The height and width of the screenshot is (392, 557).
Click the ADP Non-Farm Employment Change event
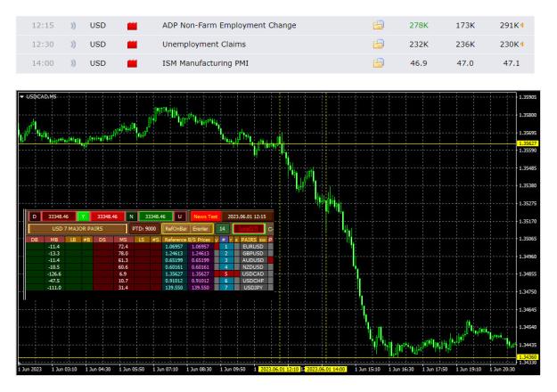click(229, 25)
